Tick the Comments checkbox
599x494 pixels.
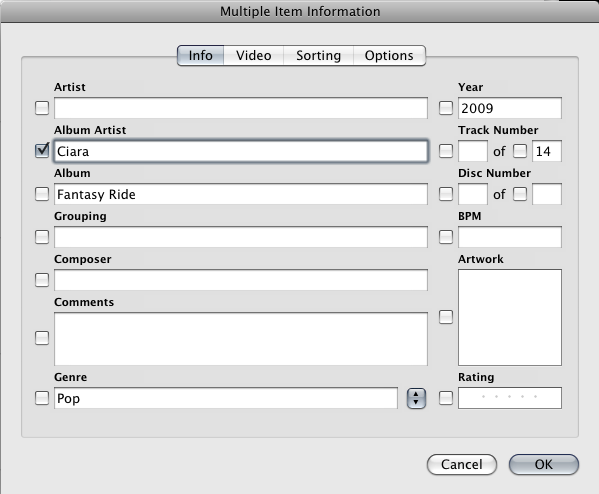point(42,338)
